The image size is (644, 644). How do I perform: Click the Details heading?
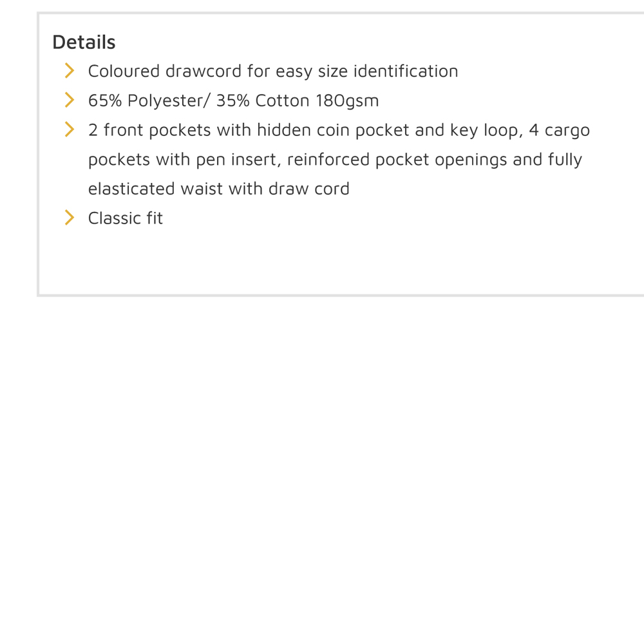point(84,42)
